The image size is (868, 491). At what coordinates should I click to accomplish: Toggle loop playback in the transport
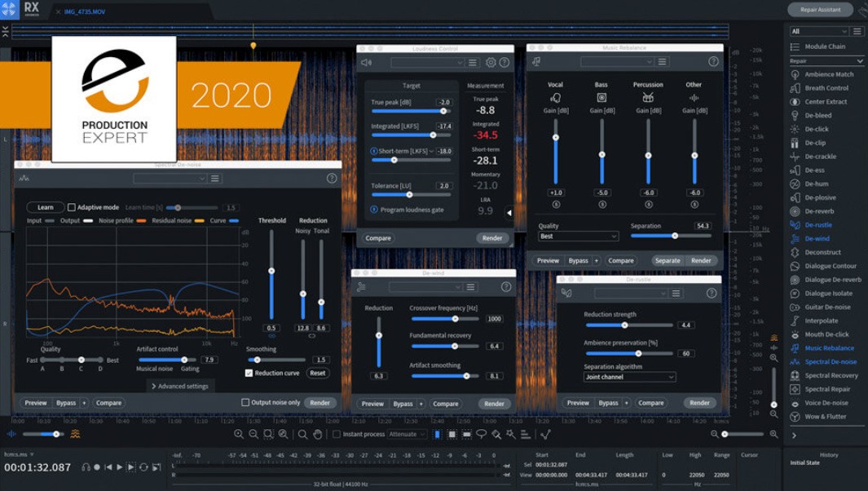point(143,467)
